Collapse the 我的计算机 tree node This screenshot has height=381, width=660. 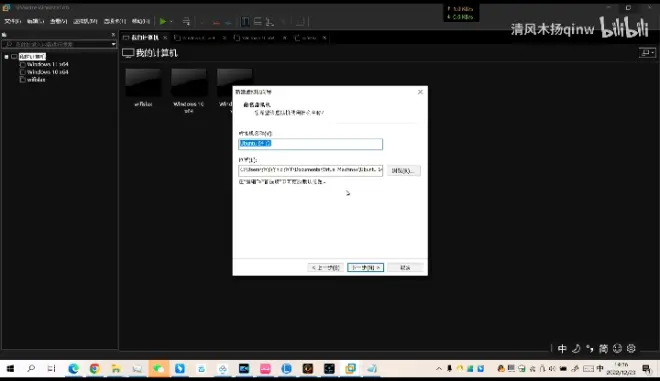tap(6, 56)
